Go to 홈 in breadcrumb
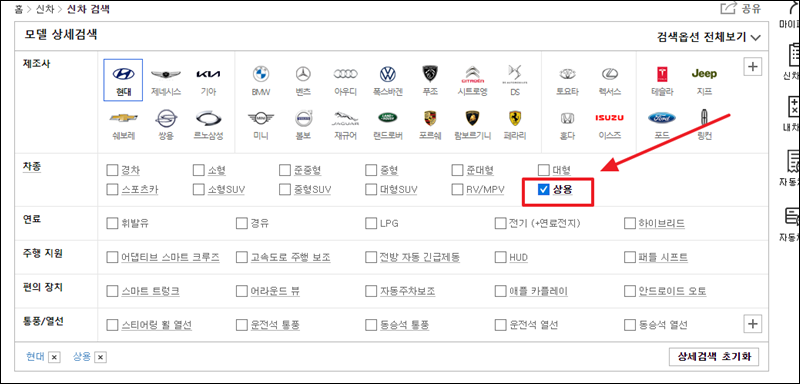Screen dimensions: 800x384 (x=19, y=9)
